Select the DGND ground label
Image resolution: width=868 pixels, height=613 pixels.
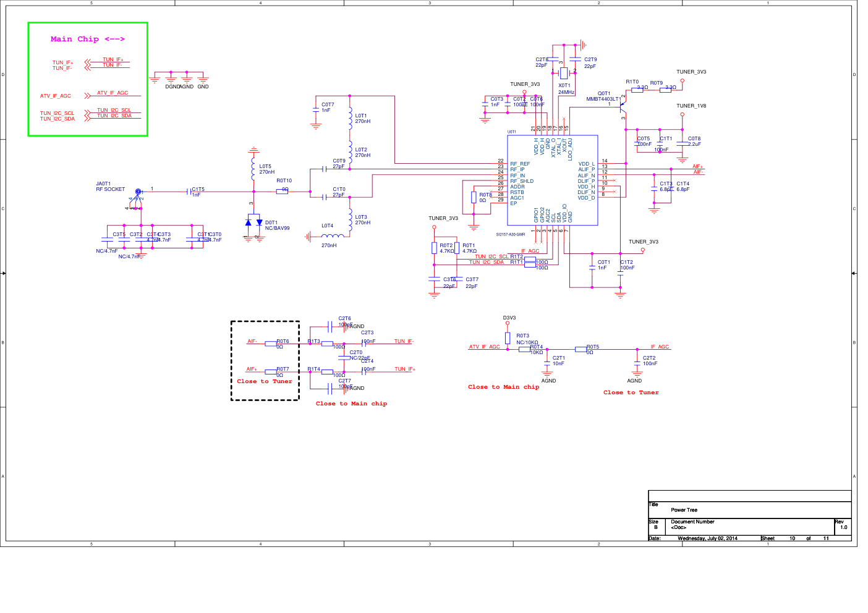172,87
